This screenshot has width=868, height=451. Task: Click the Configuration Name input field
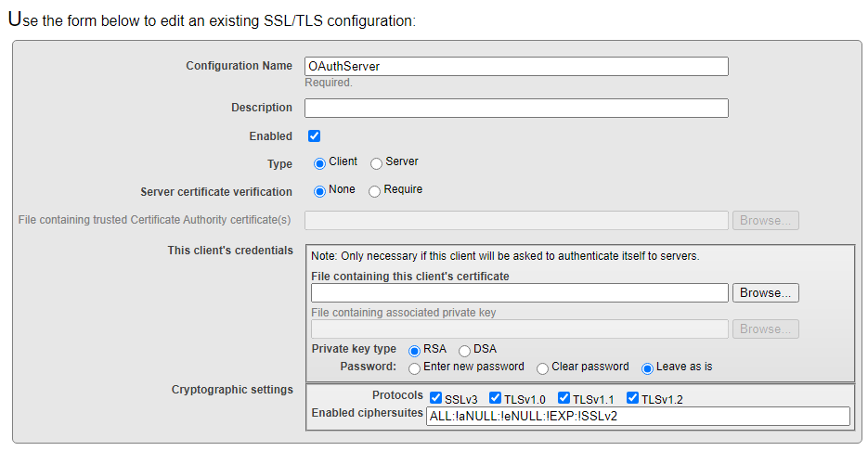point(516,67)
